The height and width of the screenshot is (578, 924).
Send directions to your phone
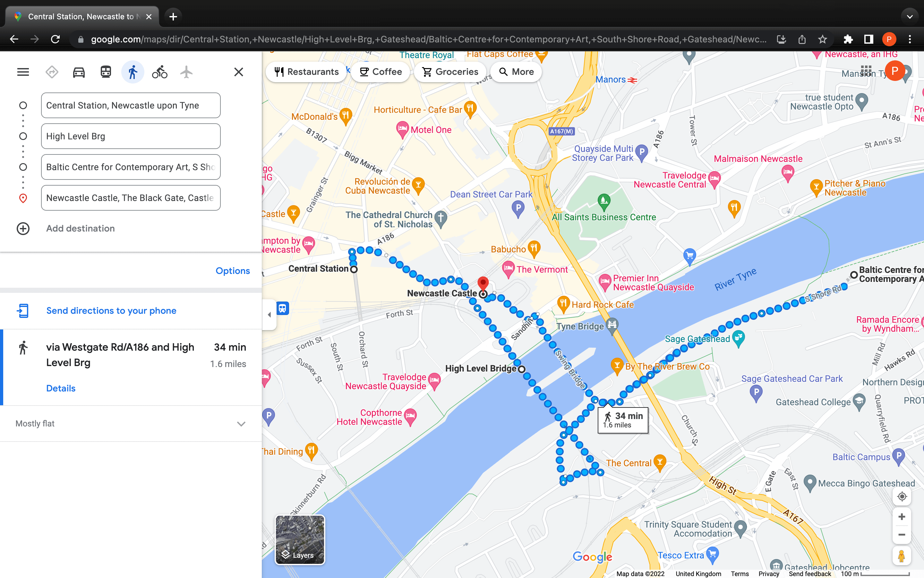[111, 311]
